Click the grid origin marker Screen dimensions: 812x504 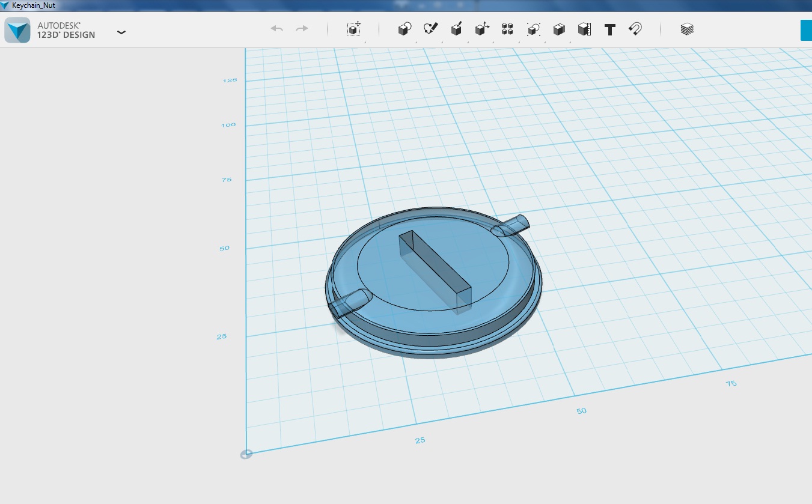246,454
